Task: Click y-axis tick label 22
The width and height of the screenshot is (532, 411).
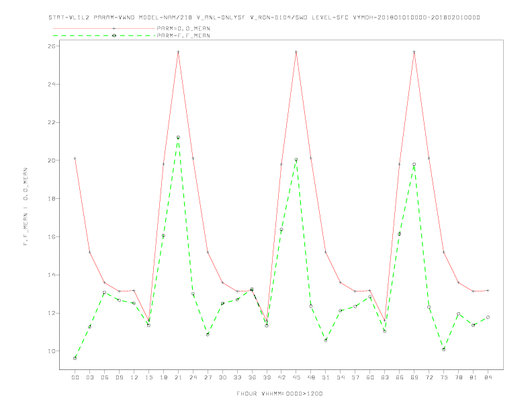Action: [x=52, y=122]
